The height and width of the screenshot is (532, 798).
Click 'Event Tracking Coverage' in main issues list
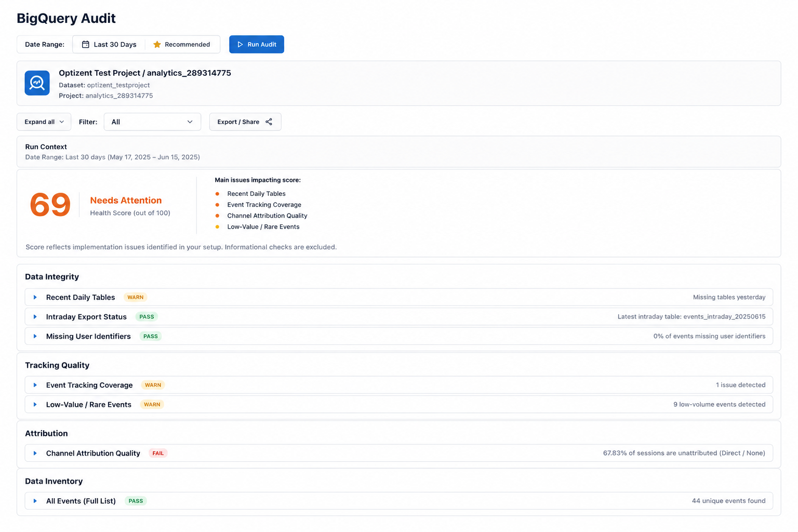pyautogui.click(x=264, y=205)
